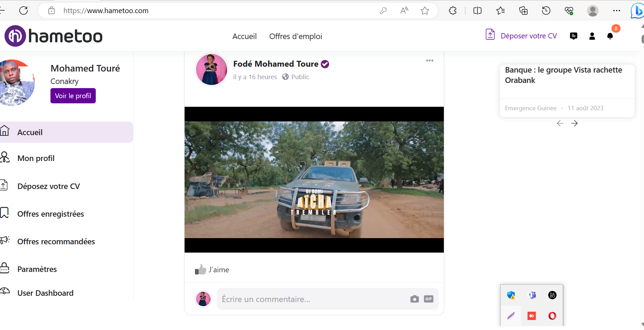
Task: Click the hametoo logo
Action: click(x=54, y=36)
